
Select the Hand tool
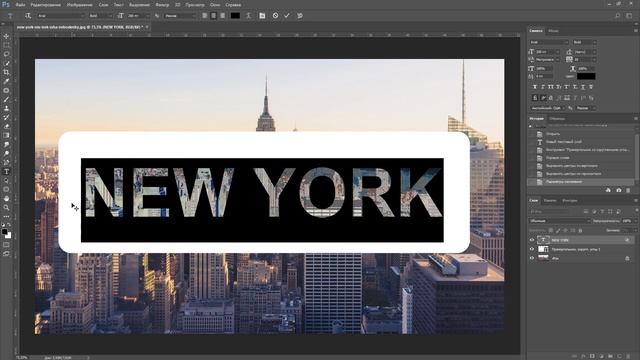(x=6, y=198)
